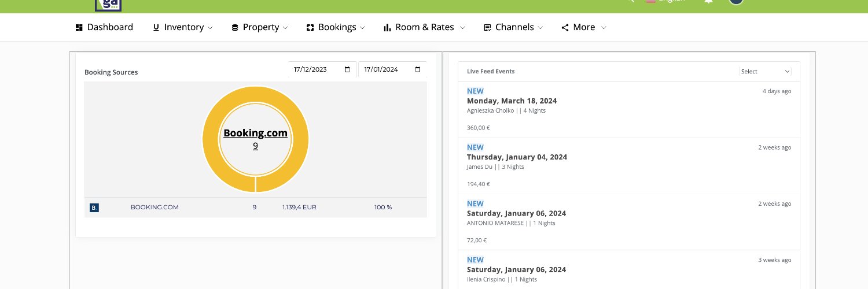Open the More menu label
868x289 pixels.
click(x=584, y=27)
